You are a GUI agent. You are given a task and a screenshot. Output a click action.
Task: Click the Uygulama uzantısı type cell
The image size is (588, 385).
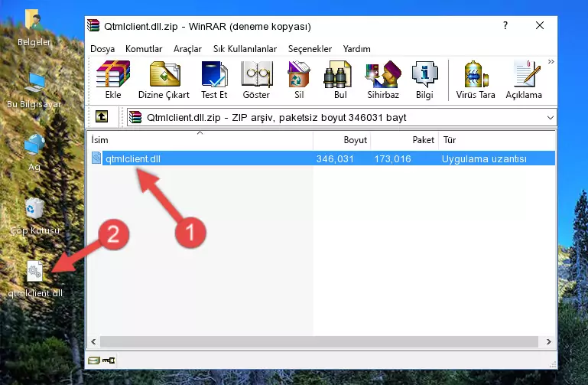pyautogui.click(x=484, y=158)
